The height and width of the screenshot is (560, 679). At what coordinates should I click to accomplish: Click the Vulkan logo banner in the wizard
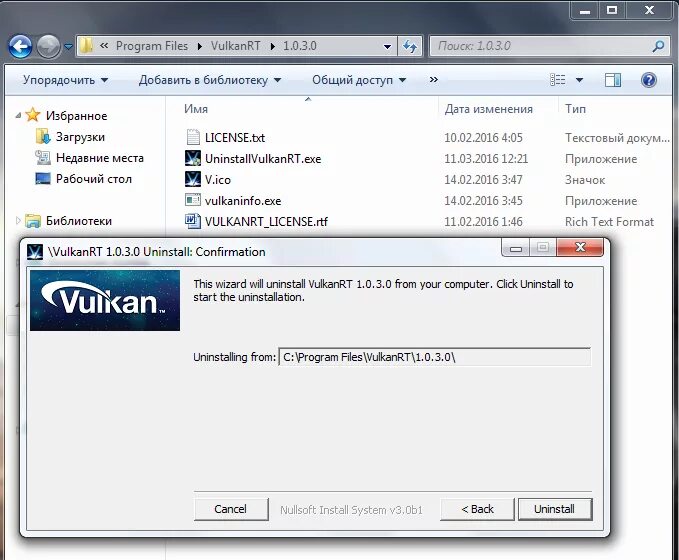point(105,301)
